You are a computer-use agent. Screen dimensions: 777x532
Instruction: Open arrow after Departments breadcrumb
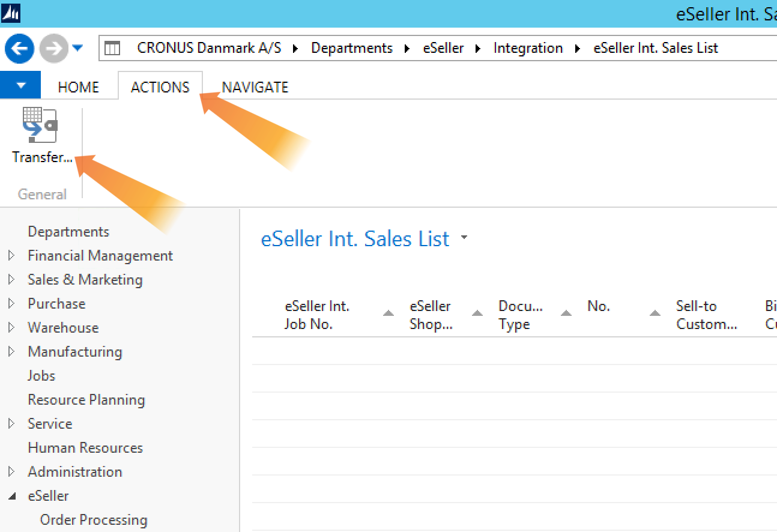point(408,49)
